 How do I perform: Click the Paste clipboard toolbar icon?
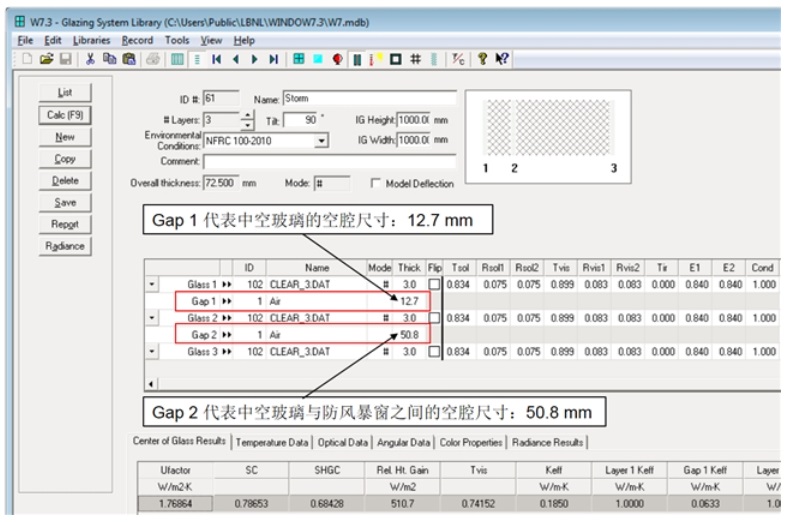tap(126, 59)
